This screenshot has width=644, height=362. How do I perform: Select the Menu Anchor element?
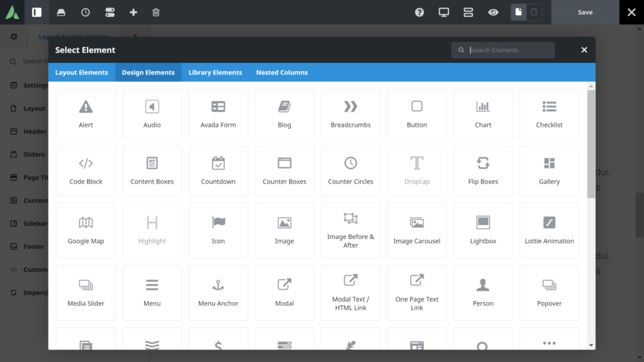[x=218, y=293]
